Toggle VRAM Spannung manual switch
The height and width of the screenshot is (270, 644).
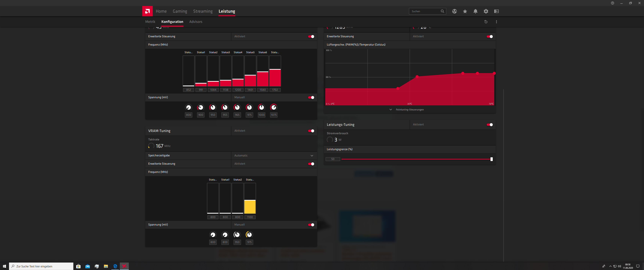click(311, 225)
